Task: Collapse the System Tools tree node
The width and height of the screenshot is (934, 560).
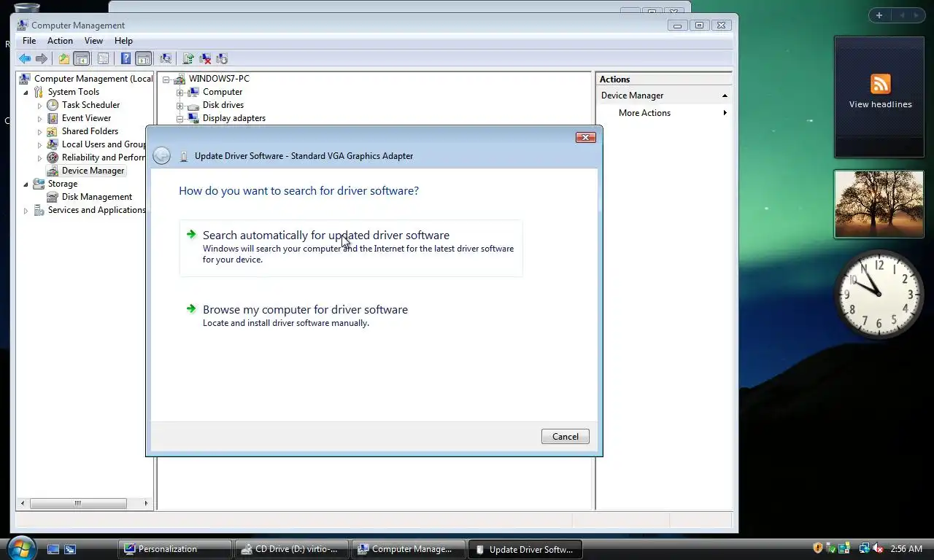Action: point(26,93)
